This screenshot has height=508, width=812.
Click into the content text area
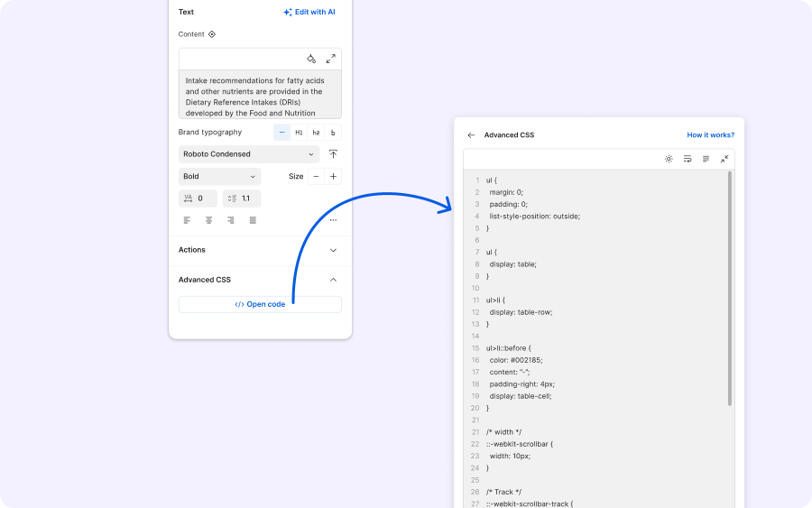[260, 95]
